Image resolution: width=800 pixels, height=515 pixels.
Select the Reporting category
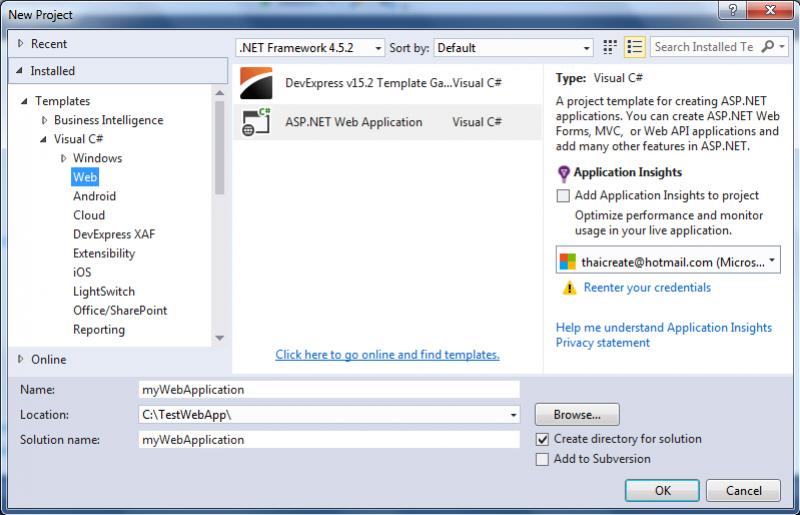click(x=99, y=330)
